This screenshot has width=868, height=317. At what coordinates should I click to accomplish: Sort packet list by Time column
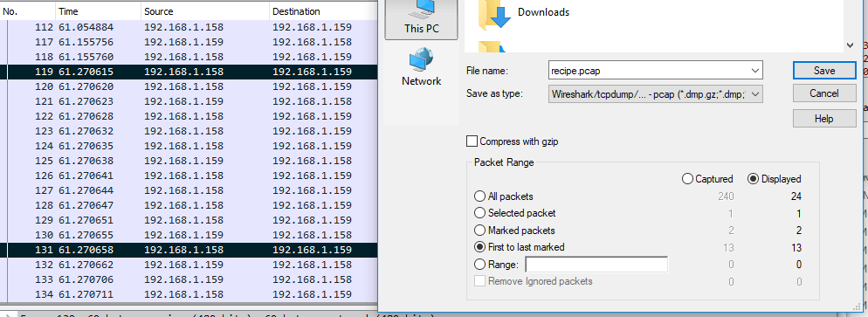click(x=98, y=11)
